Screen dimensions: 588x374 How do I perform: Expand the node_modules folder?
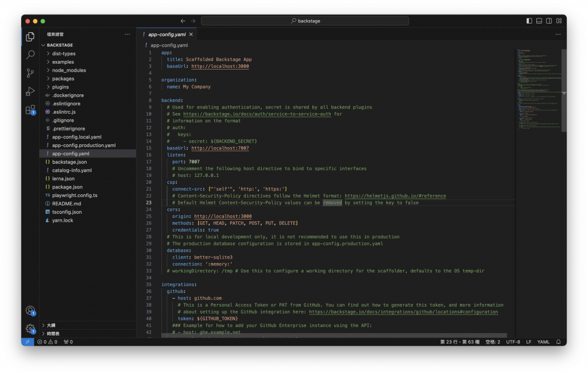88,70
